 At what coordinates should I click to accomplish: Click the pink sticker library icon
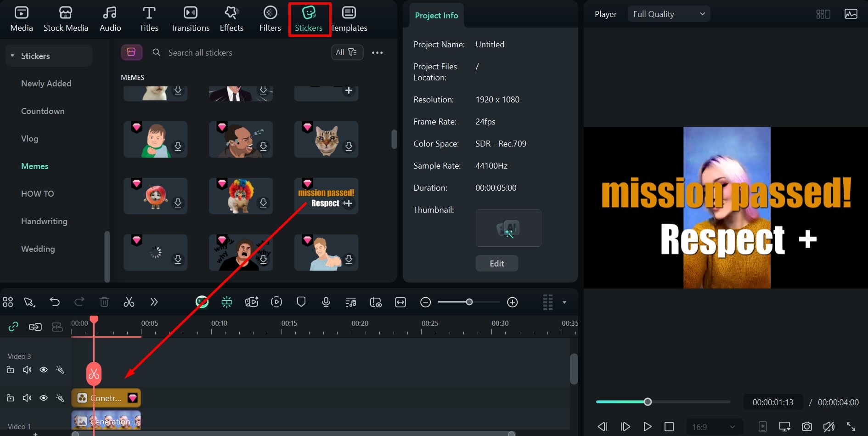[131, 52]
